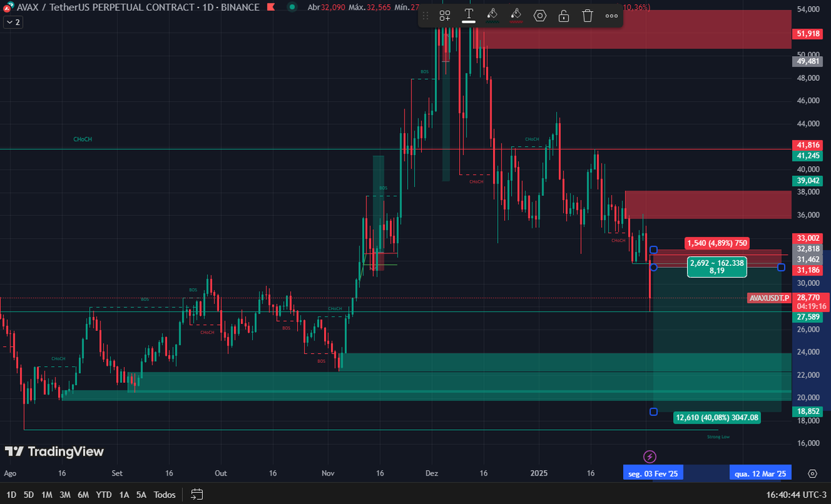Grab the short position right-edge handle
Image resolution: width=831 pixels, height=504 pixels.
point(781,267)
